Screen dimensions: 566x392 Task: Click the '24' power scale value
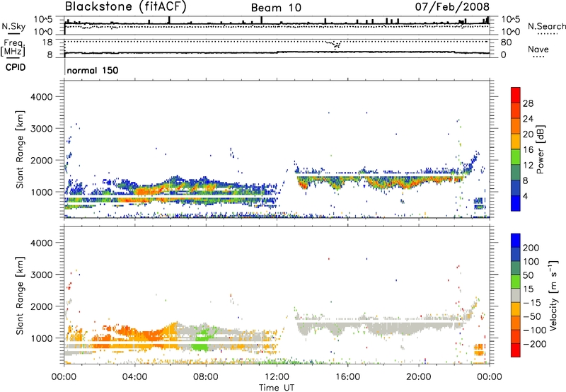point(528,119)
